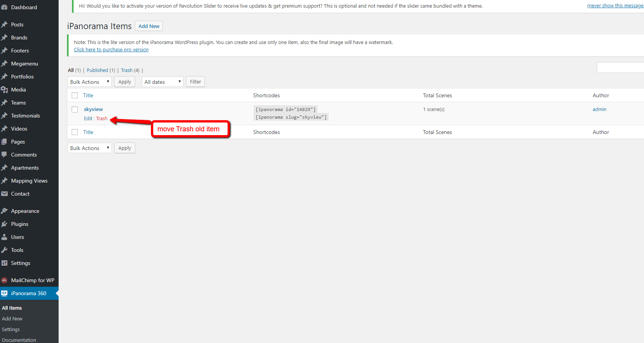The width and height of the screenshot is (644, 343).
Task: Dismiss via never show this message link
Action: (x=616, y=6)
